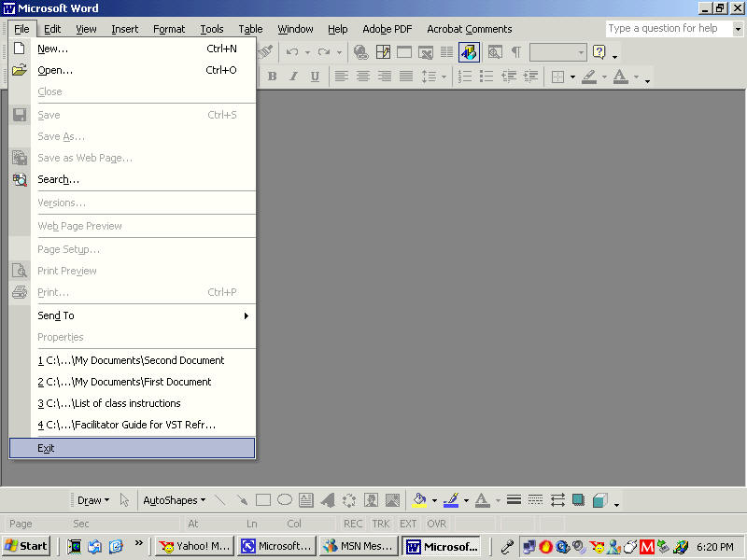Expand the Zoom percentage combo box
This screenshot has width=747, height=560.
click(x=581, y=52)
